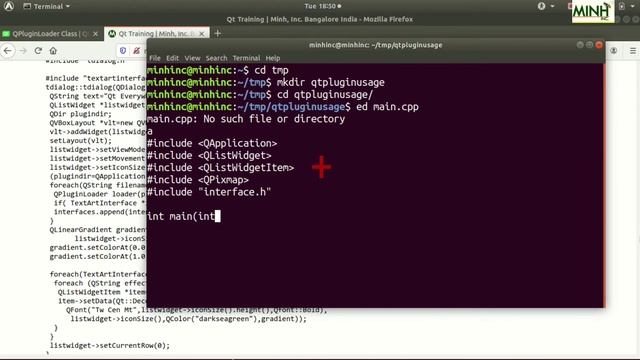Open the terminal Help menu

273,58
